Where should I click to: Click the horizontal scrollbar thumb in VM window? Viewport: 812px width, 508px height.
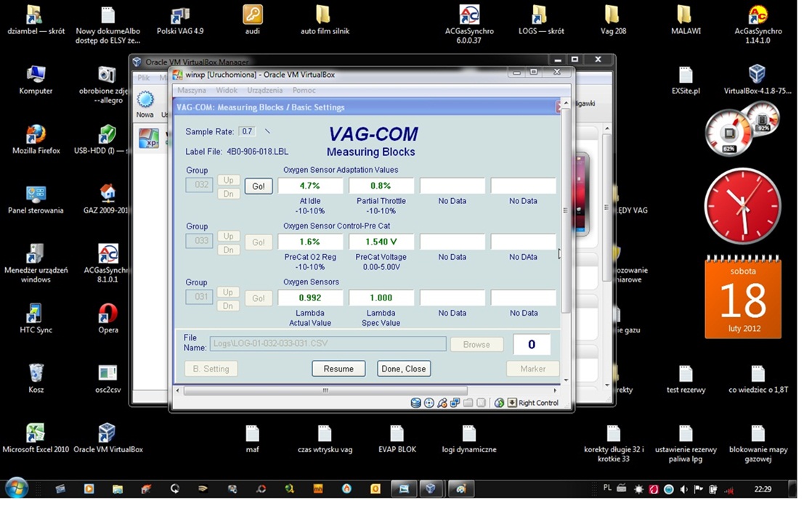pyautogui.click(x=325, y=390)
